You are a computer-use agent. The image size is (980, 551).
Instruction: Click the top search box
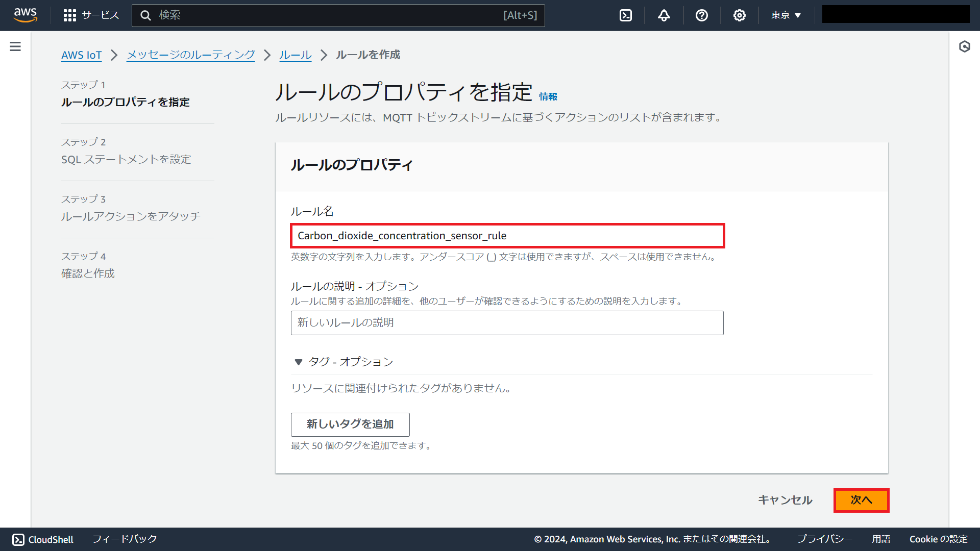coord(338,15)
